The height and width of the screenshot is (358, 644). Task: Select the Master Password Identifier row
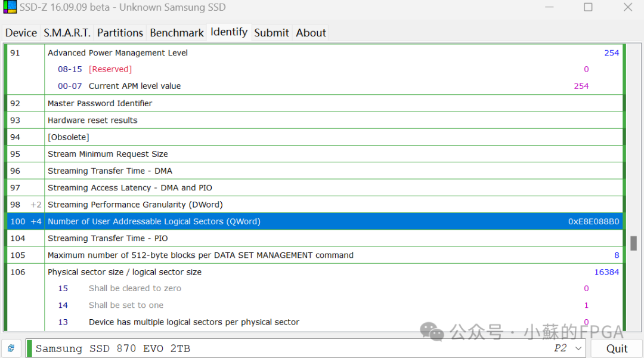(315, 103)
